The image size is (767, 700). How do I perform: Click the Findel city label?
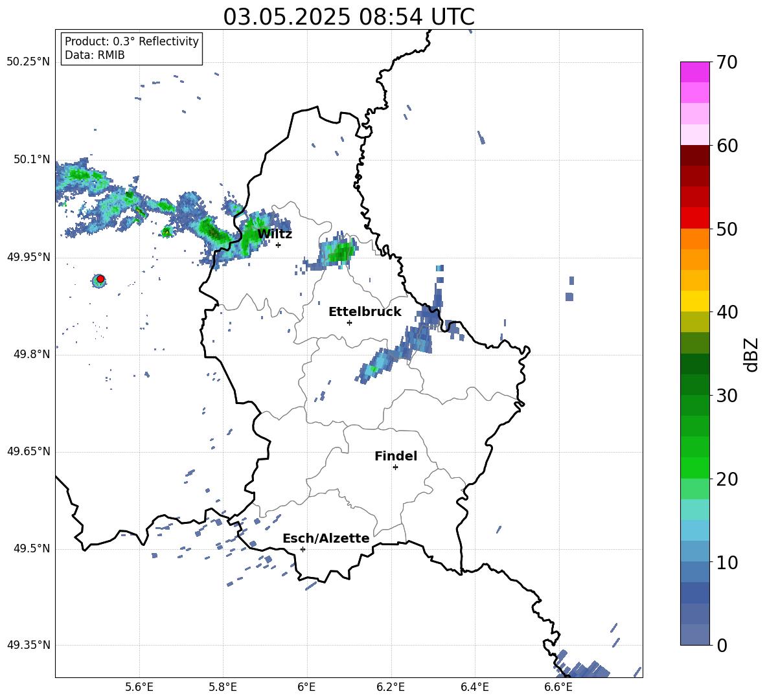coord(396,456)
